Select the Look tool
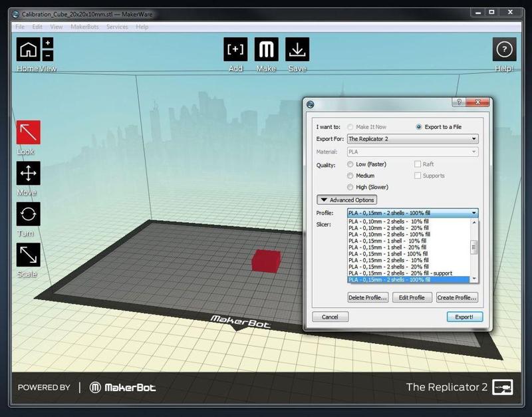The width and height of the screenshot is (532, 417). [x=29, y=132]
